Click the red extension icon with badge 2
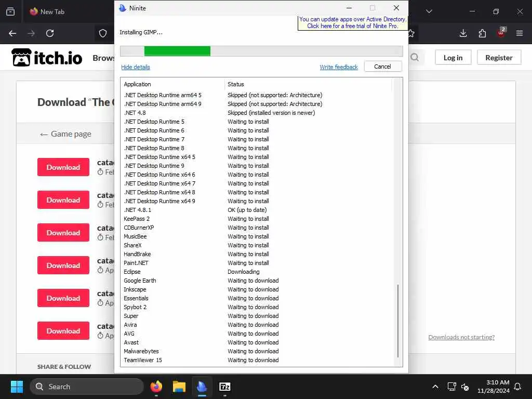 point(501,33)
